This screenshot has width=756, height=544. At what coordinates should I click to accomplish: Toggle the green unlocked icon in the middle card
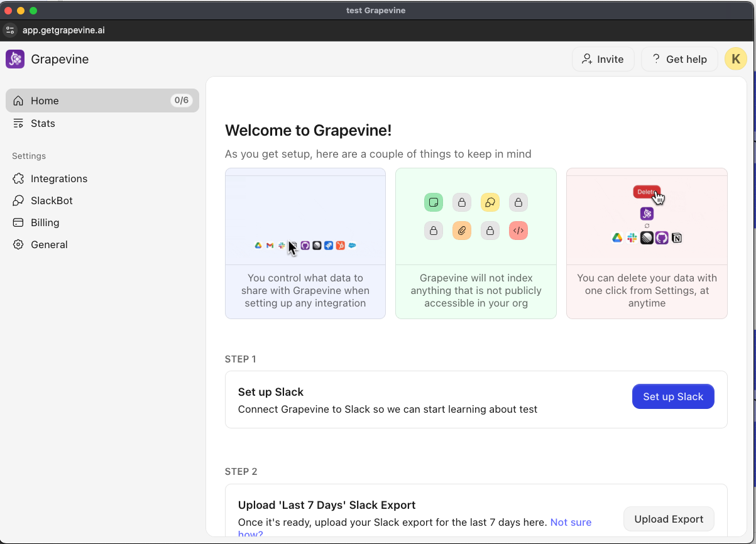(x=434, y=202)
